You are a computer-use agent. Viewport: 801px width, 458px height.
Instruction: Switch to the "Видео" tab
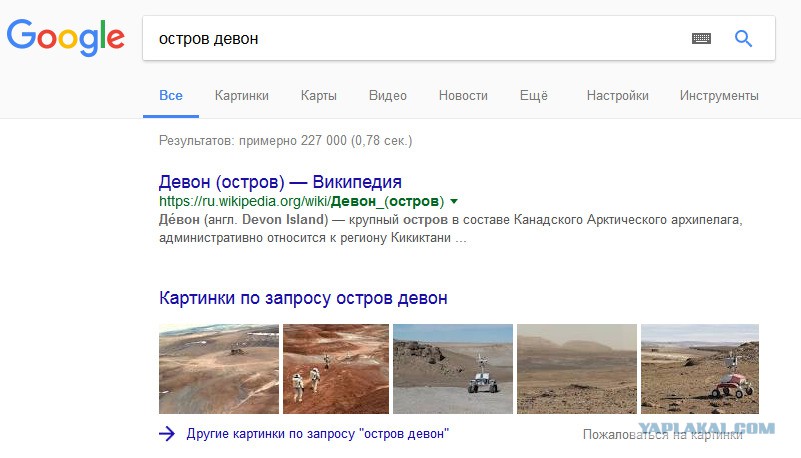pyautogui.click(x=388, y=95)
